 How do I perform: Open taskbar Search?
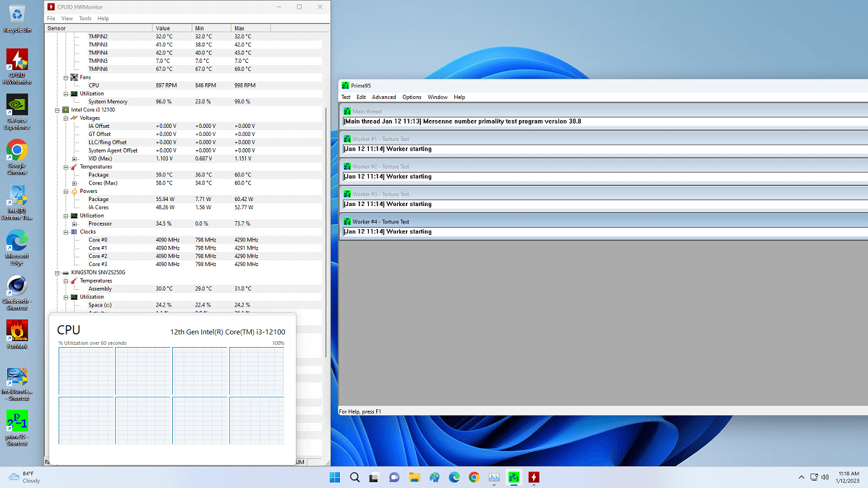pyautogui.click(x=355, y=477)
